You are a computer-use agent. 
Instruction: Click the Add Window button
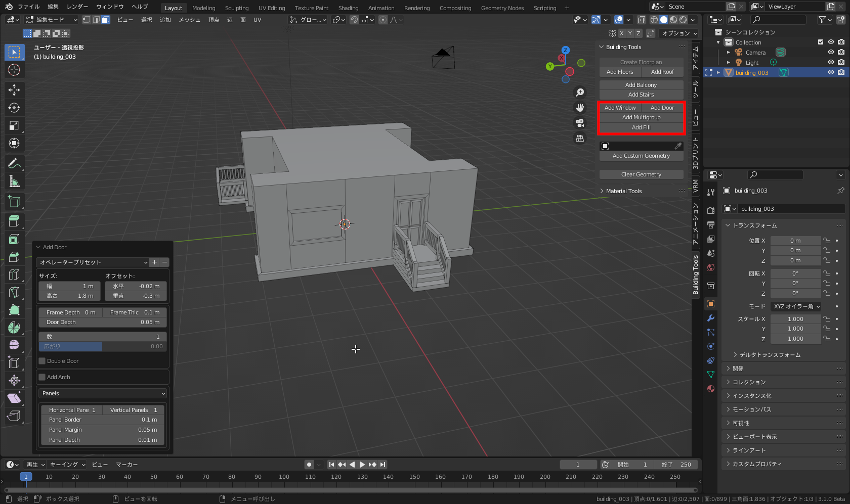[x=620, y=108]
